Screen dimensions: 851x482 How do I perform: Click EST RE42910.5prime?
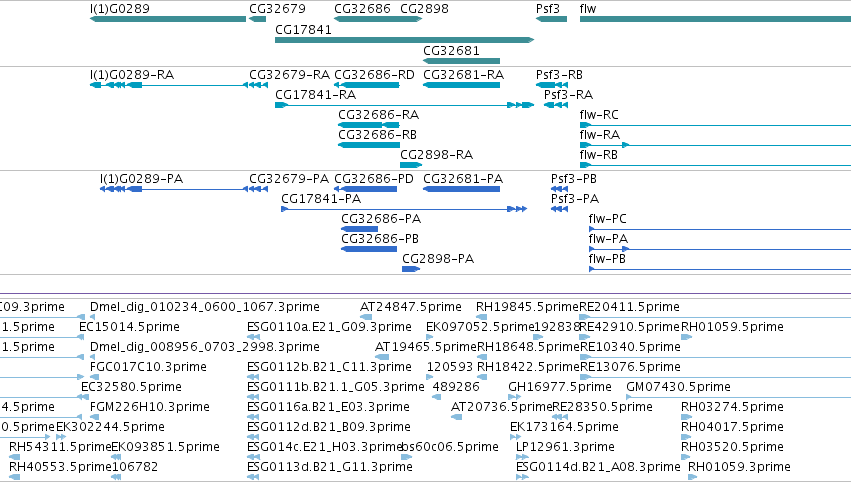[630, 327]
